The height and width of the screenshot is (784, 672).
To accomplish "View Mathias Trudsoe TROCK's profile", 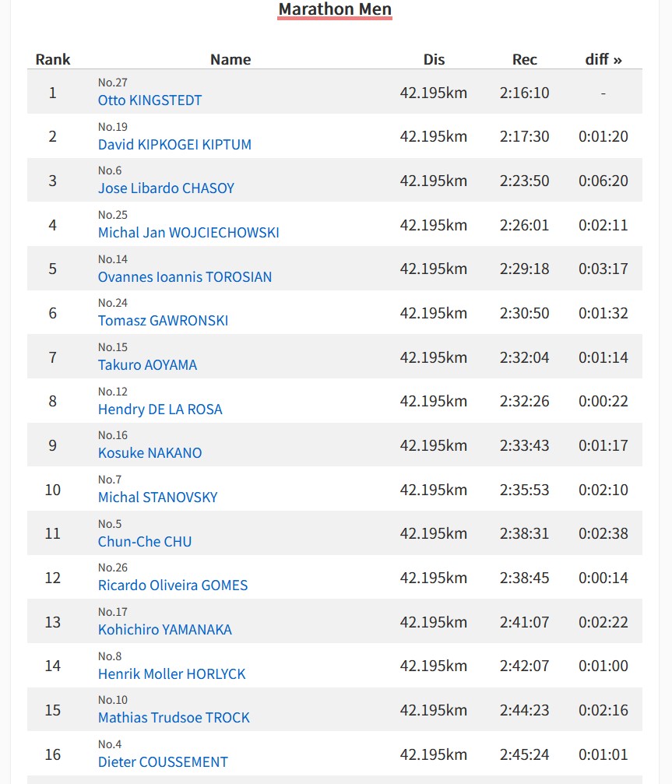I will click(x=174, y=718).
